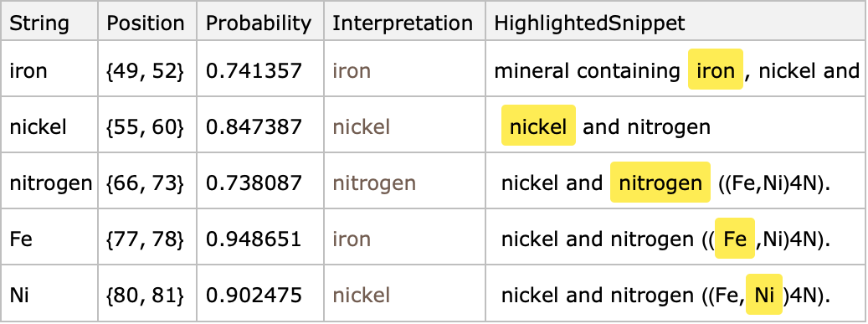Click the Fe string cell
Viewport: 868px width, 324px height.
pyautogui.click(x=21, y=239)
